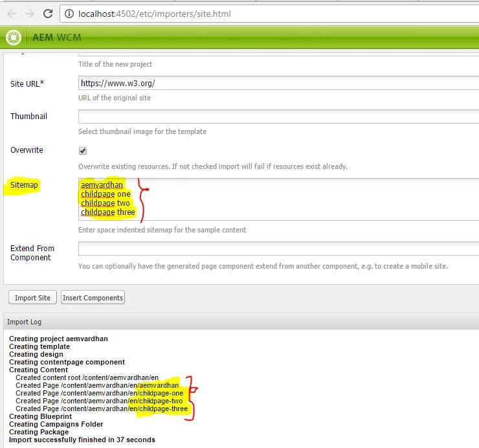Select 'Creating project aemvardhan' log line
479x448 pixels.
[58, 339]
